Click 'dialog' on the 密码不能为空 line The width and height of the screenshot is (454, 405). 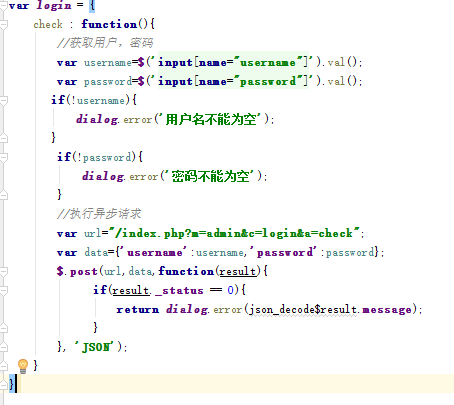click(103, 176)
